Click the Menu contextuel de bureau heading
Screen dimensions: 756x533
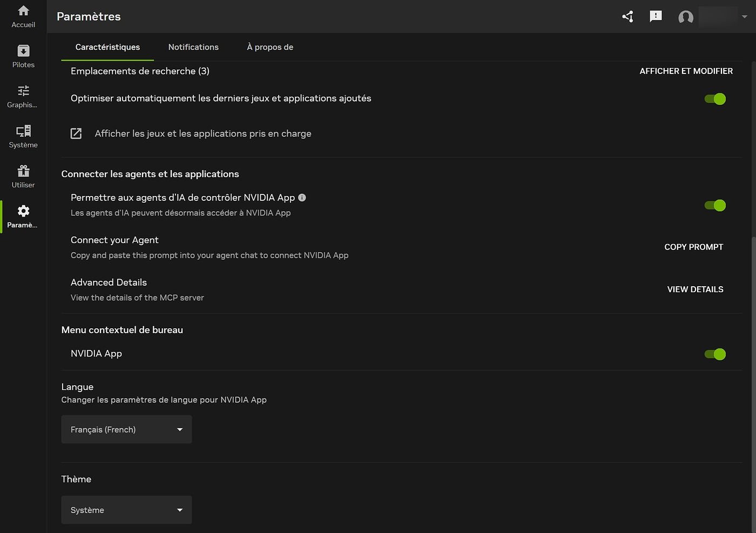coord(122,330)
